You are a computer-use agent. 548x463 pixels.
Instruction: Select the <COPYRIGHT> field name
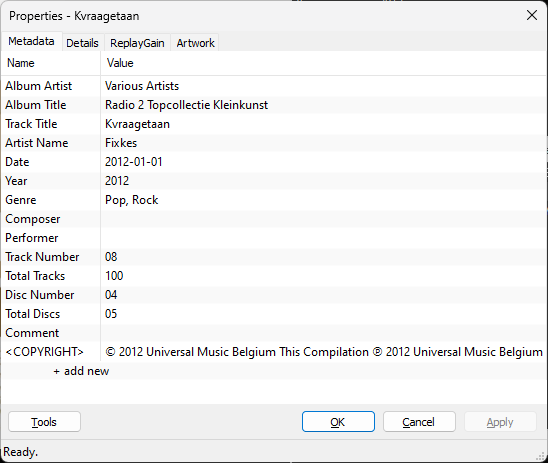coord(44,352)
